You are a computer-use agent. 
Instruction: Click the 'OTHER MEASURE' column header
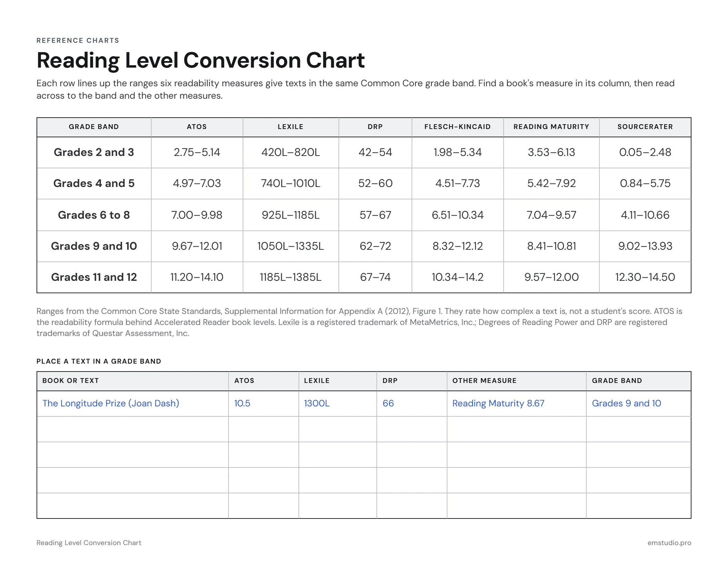pyautogui.click(x=484, y=381)
